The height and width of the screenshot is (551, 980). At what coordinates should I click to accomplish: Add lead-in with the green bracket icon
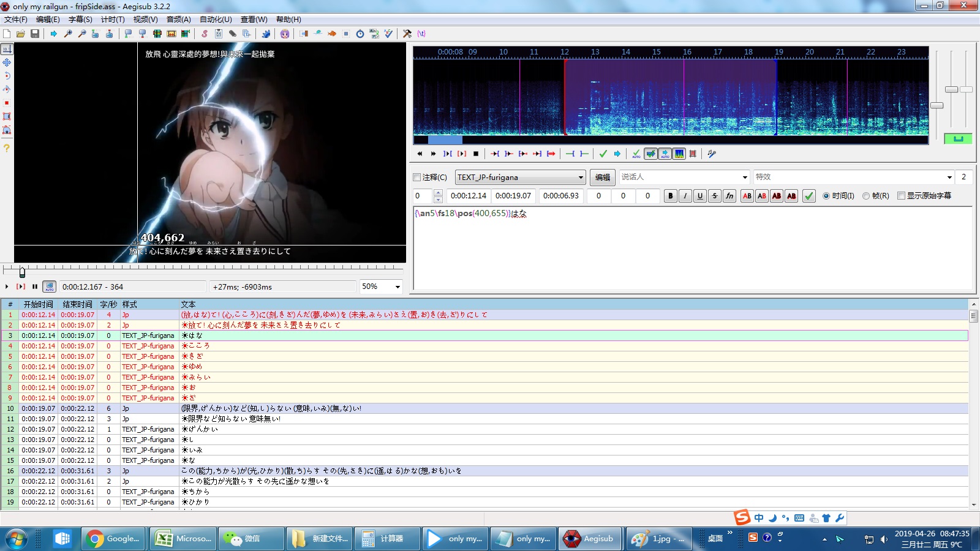click(x=570, y=154)
